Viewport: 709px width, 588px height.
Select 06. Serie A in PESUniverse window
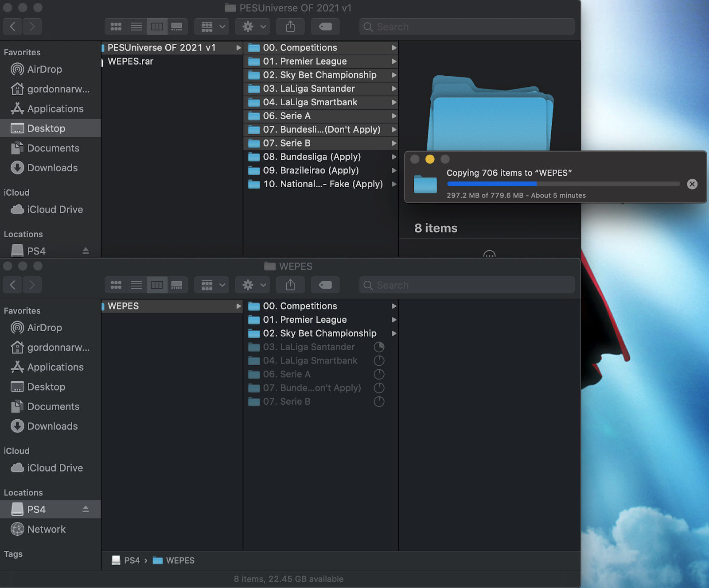coord(321,116)
